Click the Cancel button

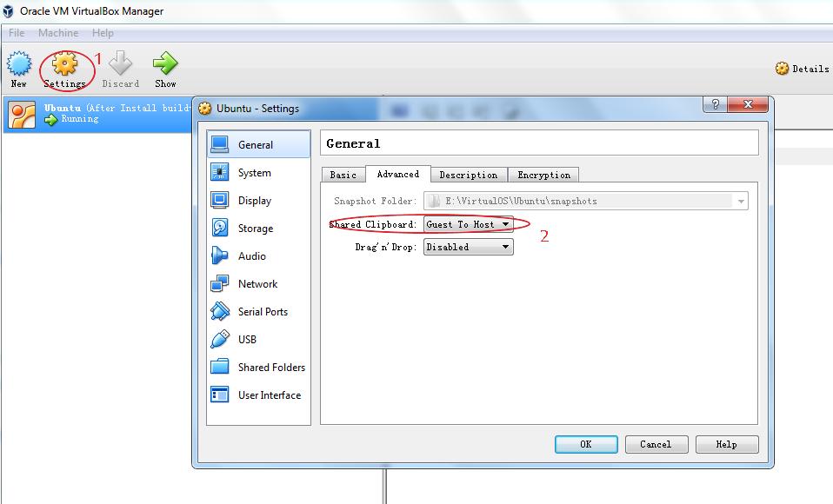pyautogui.click(x=656, y=445)
